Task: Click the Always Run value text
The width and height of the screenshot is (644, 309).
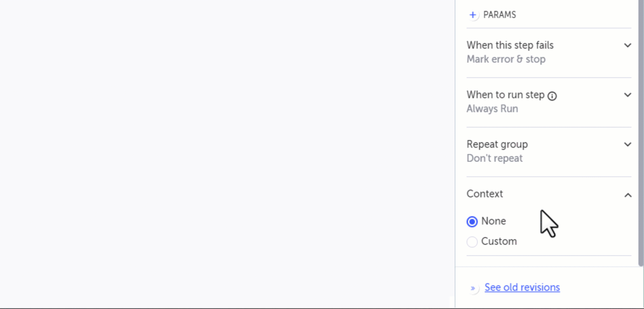Action: coord(492,109)
